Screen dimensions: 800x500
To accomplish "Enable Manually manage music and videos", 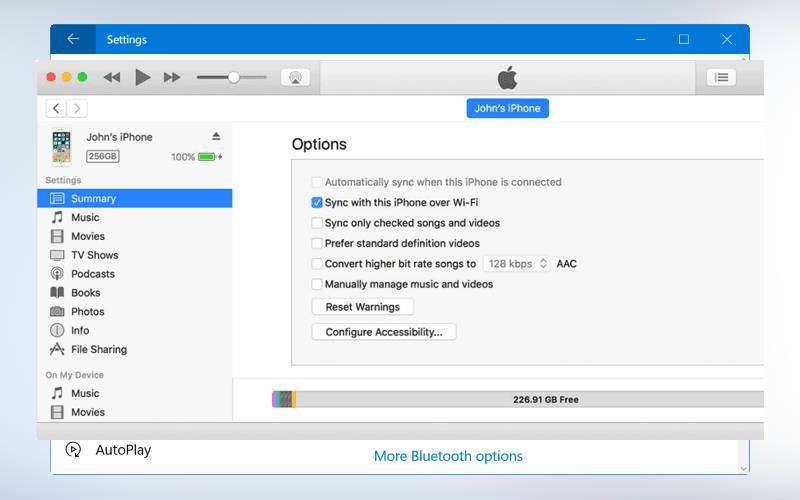I will point(317,284).
